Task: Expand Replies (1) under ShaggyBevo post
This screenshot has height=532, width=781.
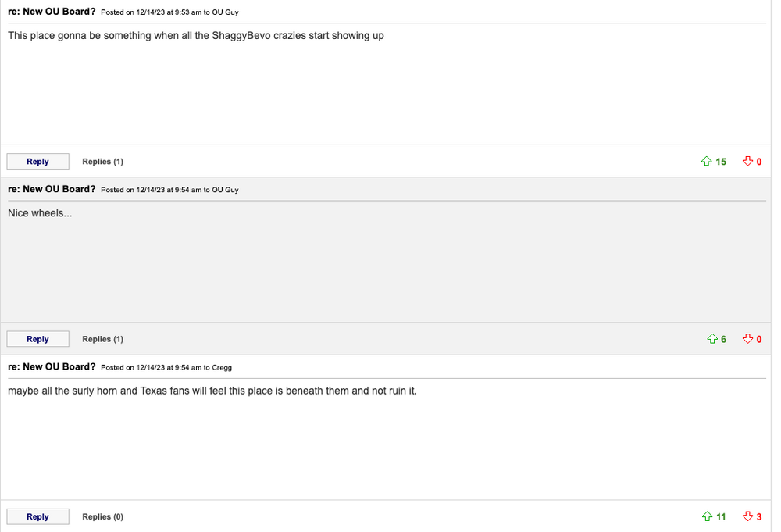Action: pos(102,162)
